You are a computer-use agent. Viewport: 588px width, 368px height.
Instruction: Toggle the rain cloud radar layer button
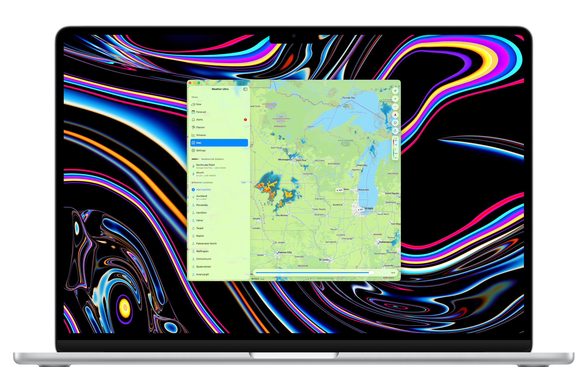(x=395, y=123)
